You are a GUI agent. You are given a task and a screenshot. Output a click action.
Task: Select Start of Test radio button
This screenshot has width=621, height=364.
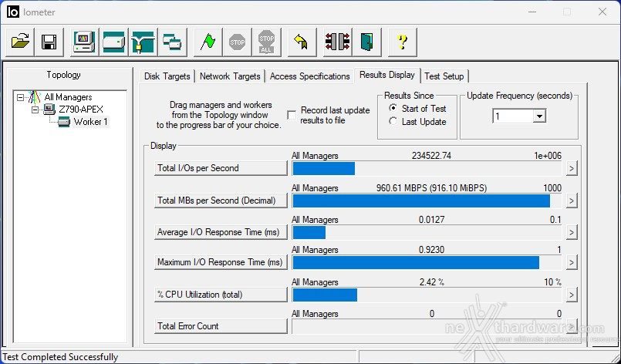click(393, 108)
